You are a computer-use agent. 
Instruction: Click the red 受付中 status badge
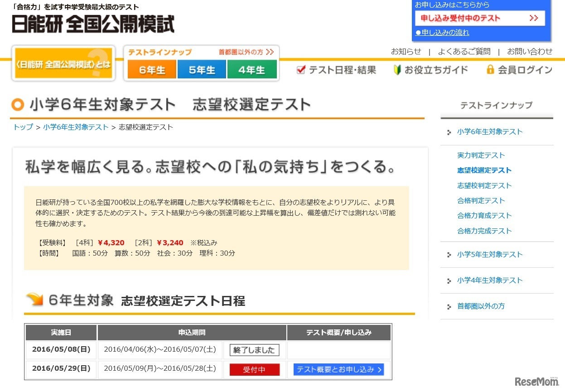pyautogui.click(x=255, y=369)
